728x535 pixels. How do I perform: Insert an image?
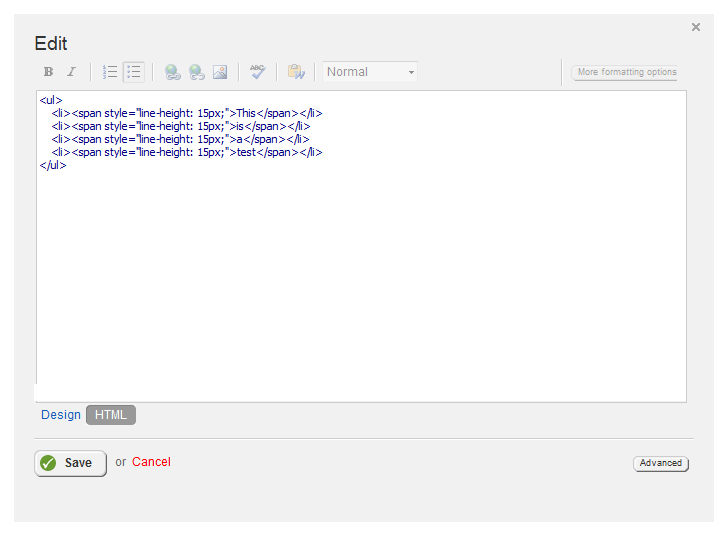[x=220, y=72]
